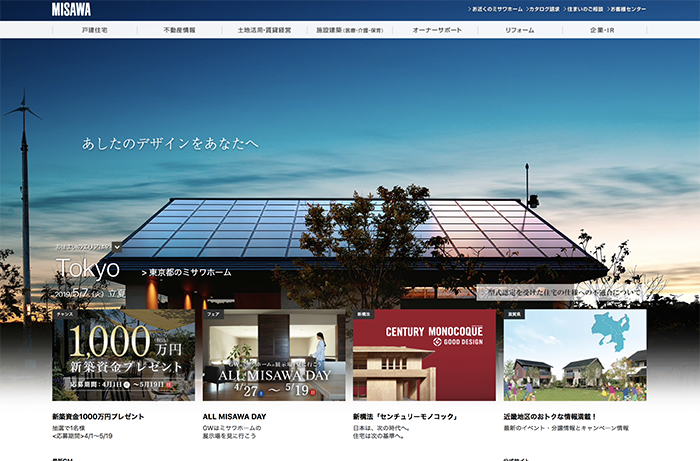Click the 近畿地区のおトクな情報満載！ title
The height and width of the screenshot is (461, 700).
click(550, 416)
